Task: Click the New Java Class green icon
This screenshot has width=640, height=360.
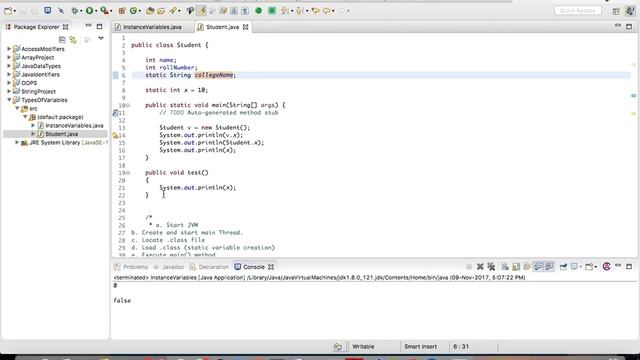Action: tap(133, 11)
